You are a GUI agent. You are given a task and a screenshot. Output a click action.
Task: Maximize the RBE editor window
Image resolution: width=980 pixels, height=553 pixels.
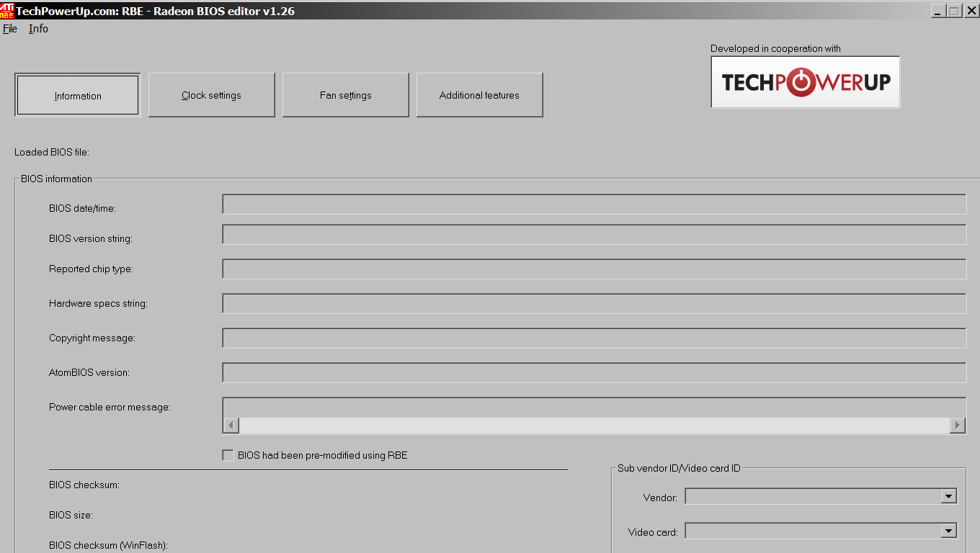[x=953, y=11]
